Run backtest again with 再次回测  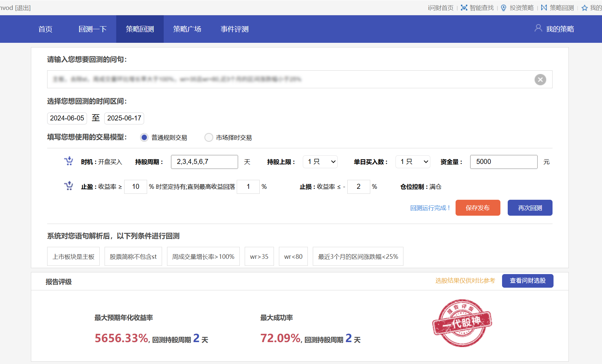click(530, 208)
